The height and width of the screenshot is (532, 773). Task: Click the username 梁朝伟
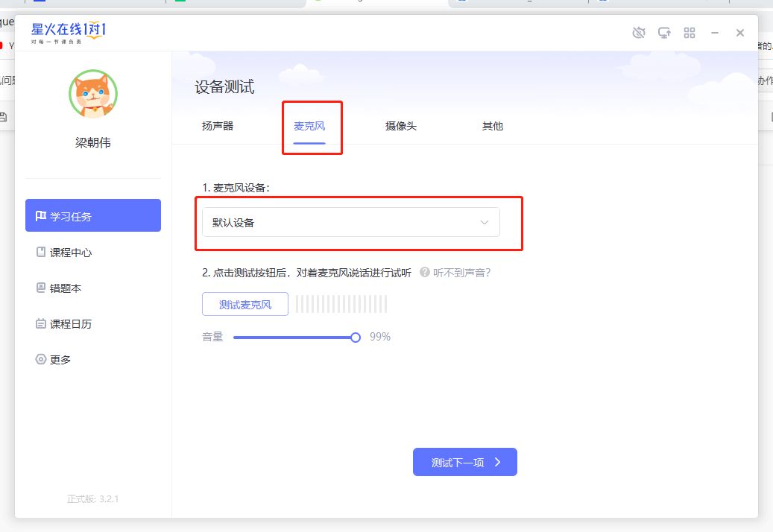92,143
